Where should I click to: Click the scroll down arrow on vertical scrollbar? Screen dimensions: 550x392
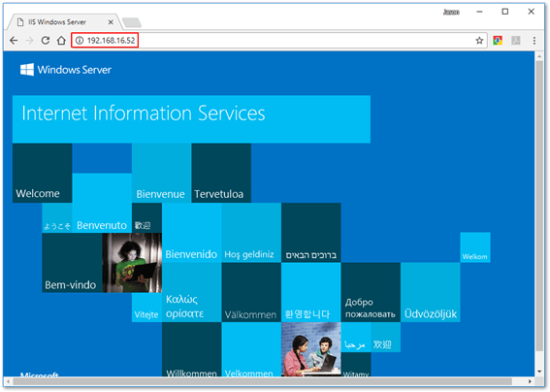[539, 372]
